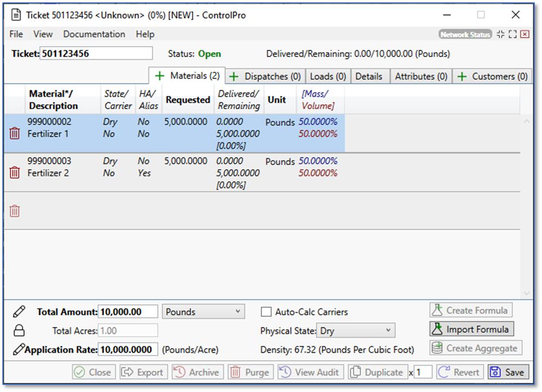Viewport: 542px width, 392px height.
Task: Click the pencil icon beside Application Rate
Action: coord(19,349)
